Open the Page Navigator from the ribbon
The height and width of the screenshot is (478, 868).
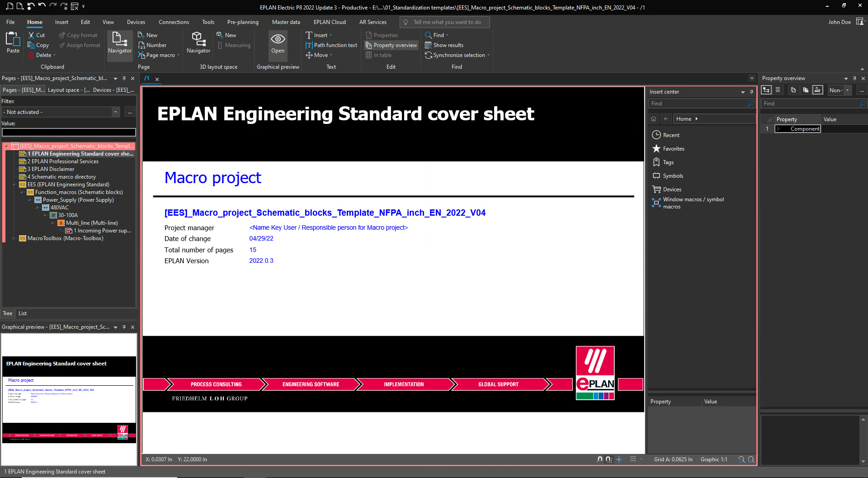[120, 43]
